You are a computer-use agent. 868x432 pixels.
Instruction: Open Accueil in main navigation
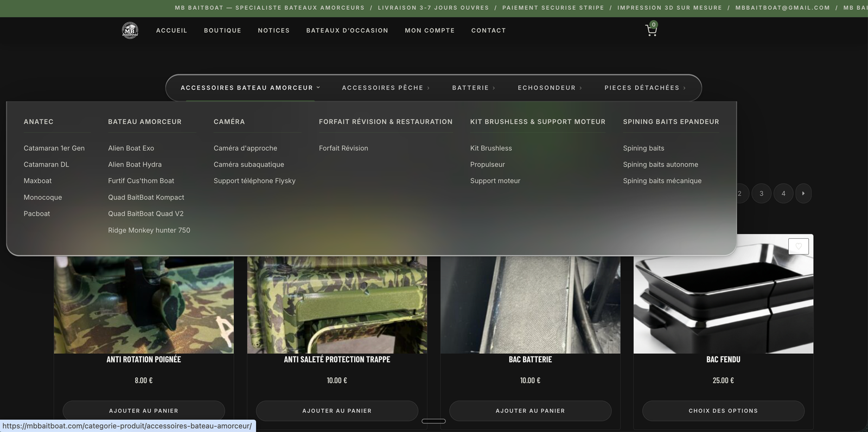[x=171, y=30]
